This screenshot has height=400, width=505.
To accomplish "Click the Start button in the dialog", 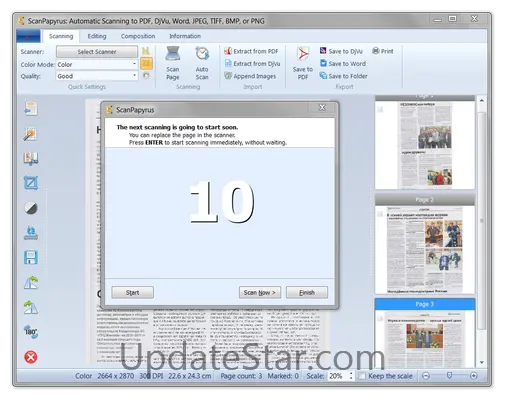I will point(132,292).
